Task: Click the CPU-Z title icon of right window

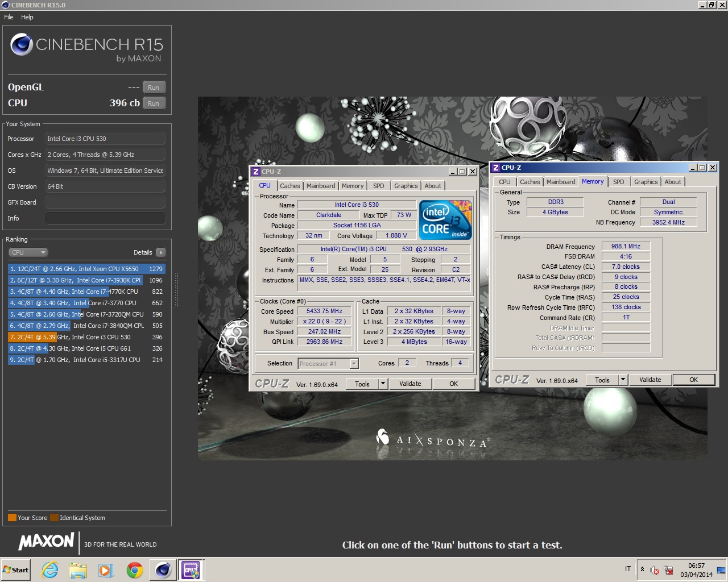Action: click(x=496, y=168)
